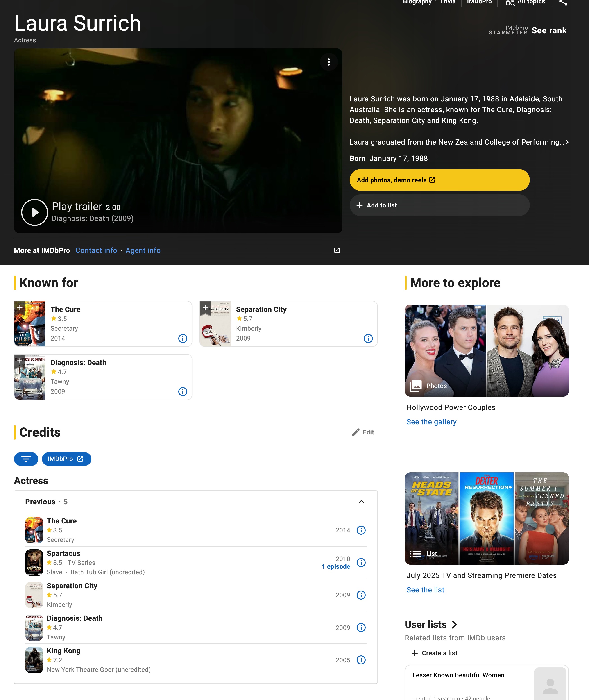Open Spartacus poster in credits list
Image resolution: width=589 pixels, height=700 pixels.
click(34, 562)
